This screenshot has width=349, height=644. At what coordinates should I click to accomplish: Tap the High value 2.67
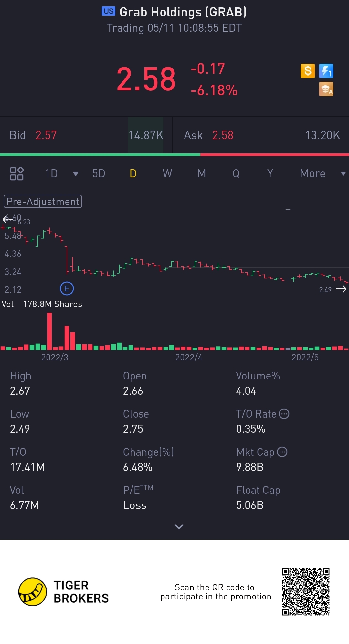click(x=20, y=391)
